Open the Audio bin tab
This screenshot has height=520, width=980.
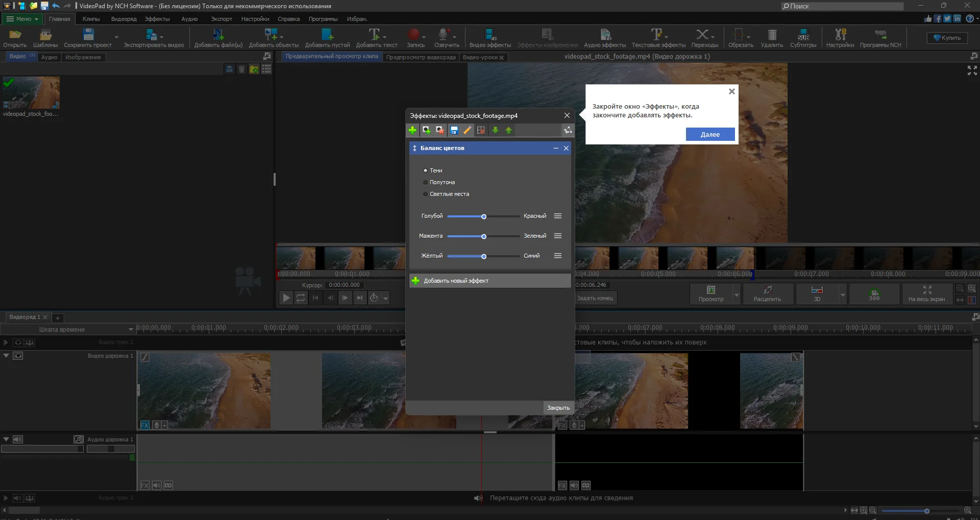coord(49,57)
